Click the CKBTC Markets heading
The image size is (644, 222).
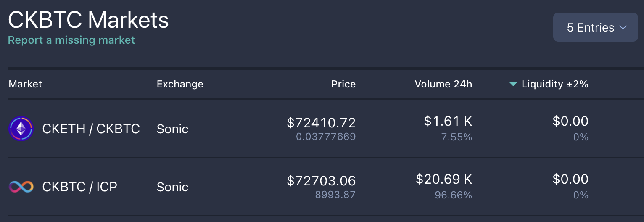[88, 20]
